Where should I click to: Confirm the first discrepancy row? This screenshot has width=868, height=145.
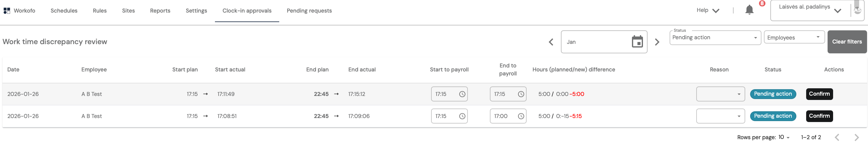pyautogui.click(x=819, y=94)
